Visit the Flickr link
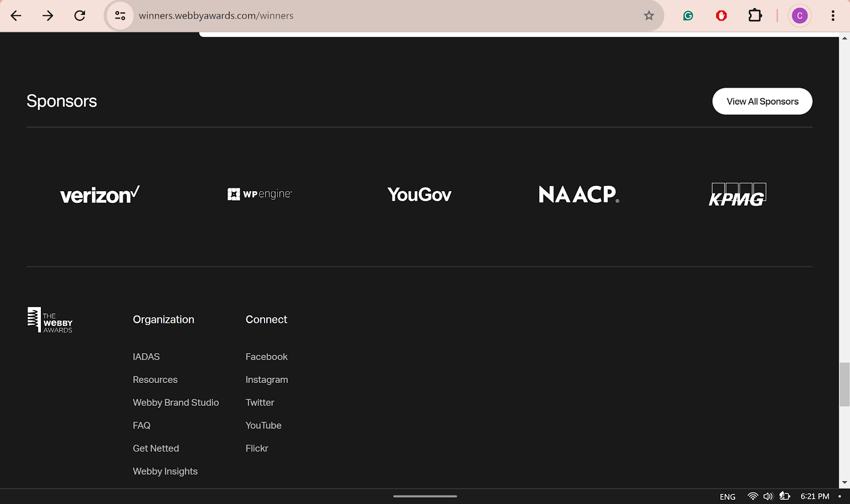The width and height of the screenshot is (850, 504). (257, 448)
